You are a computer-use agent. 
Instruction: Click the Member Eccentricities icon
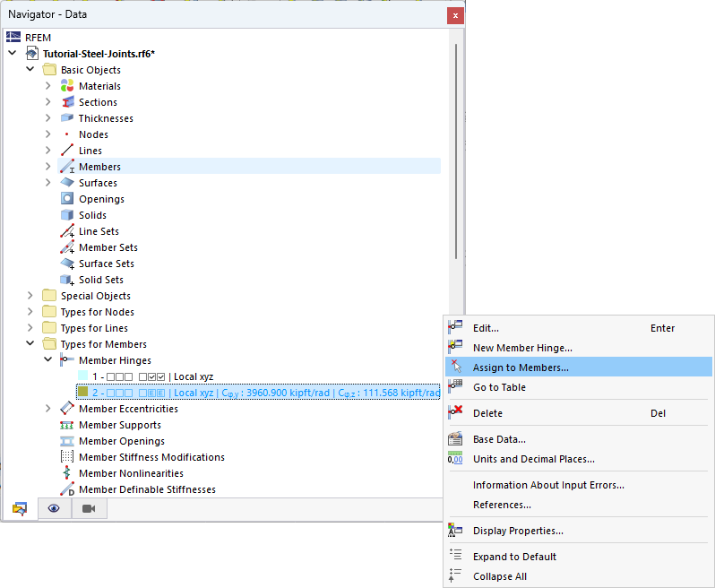coord(67,408)
